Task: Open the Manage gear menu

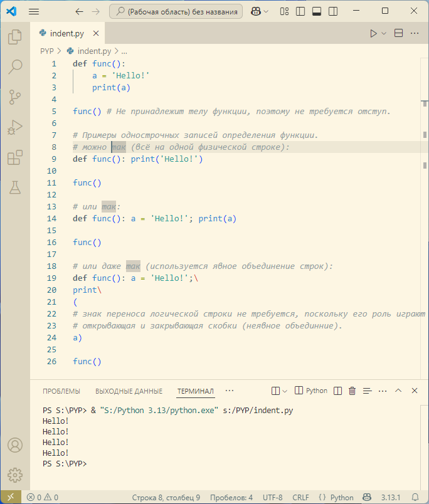Action: click(15, 475)
